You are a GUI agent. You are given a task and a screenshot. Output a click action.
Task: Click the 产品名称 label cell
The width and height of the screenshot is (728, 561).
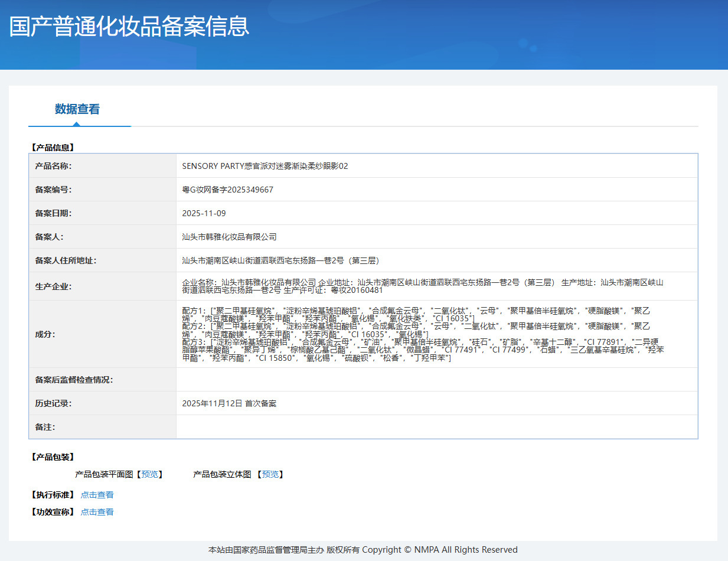click(103, 166)
